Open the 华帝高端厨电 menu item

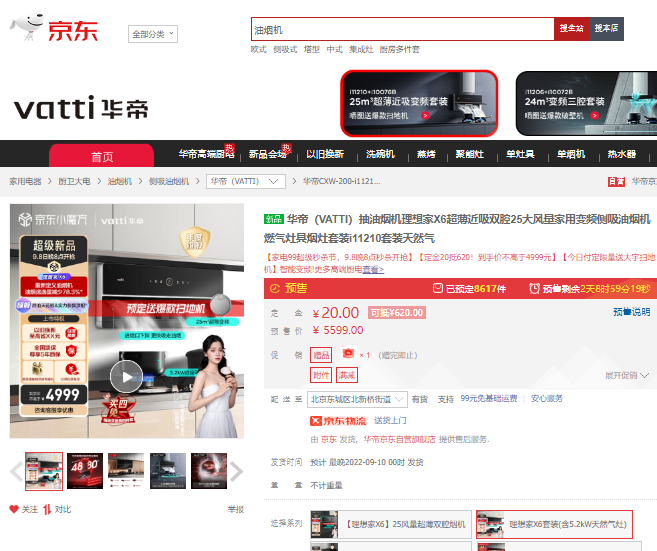pos(207,154)
